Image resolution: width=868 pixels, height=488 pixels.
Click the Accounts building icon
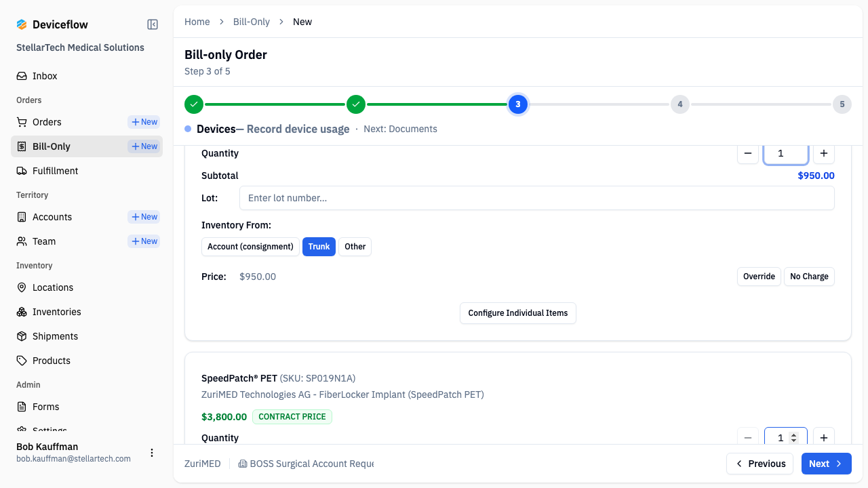[22, 217]
